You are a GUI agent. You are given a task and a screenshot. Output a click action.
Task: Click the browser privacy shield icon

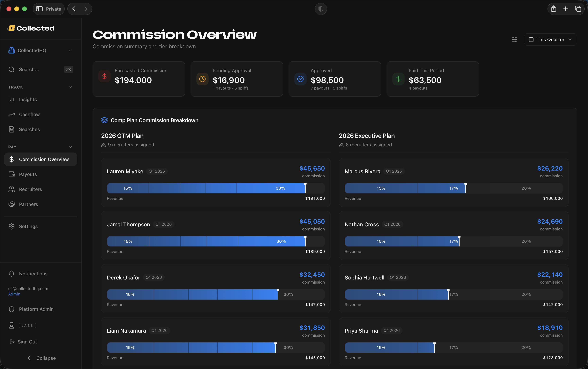click(321, 9)
